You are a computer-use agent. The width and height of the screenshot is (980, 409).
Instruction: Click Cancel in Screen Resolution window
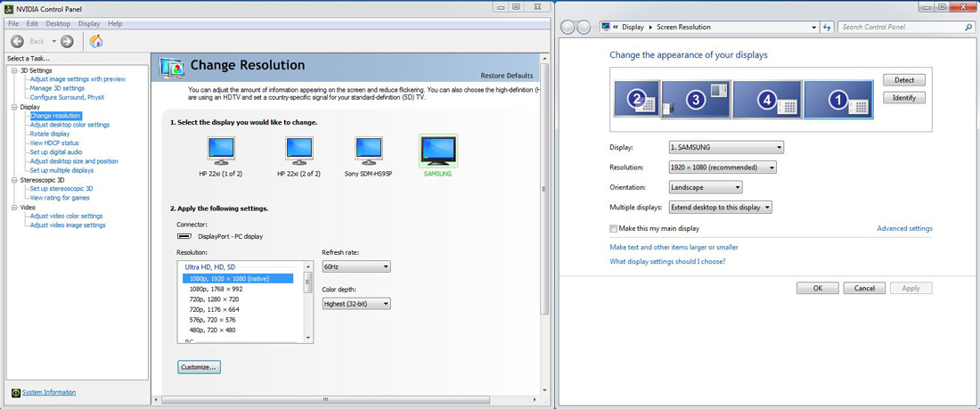click(864, 289)
